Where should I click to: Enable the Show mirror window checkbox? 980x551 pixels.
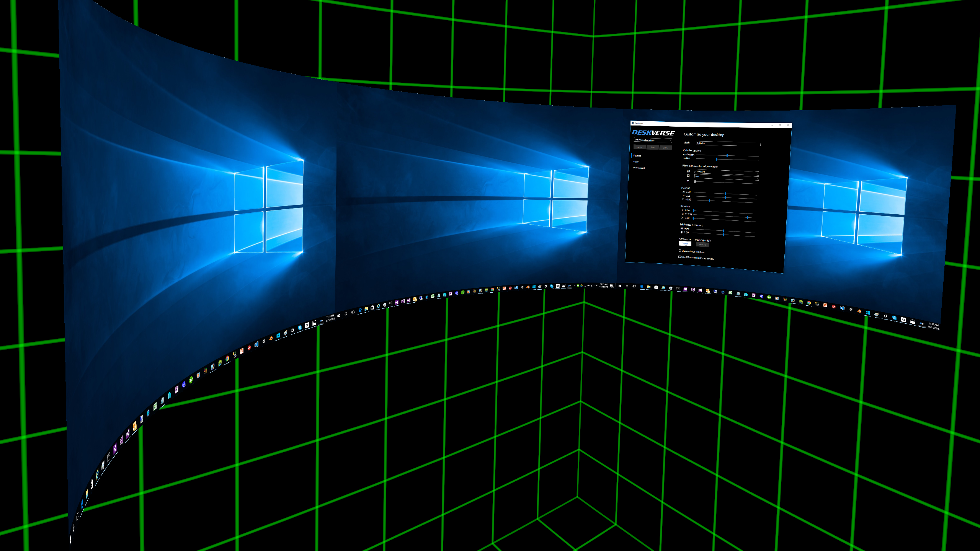(x=680, y=251)
